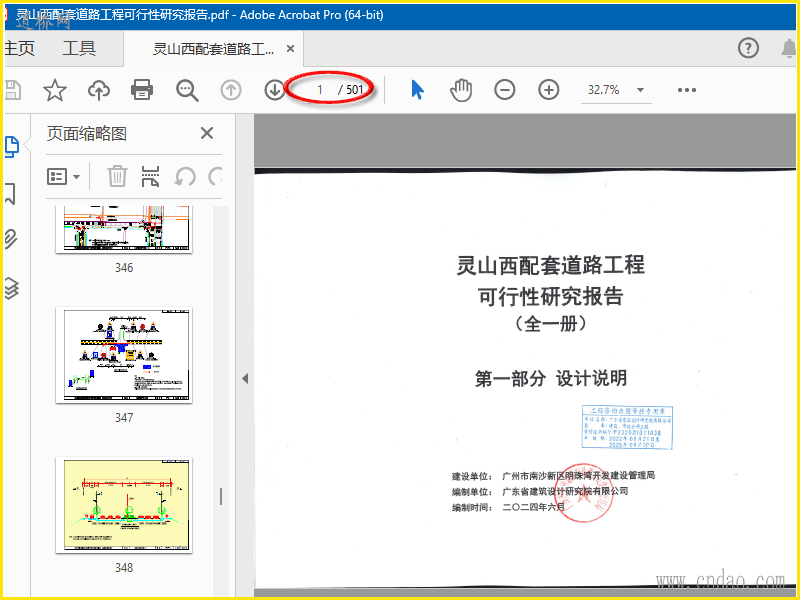This screenshot has width=800, height=600.
Task: View notifications bell icon
Action: pos(789,48)
